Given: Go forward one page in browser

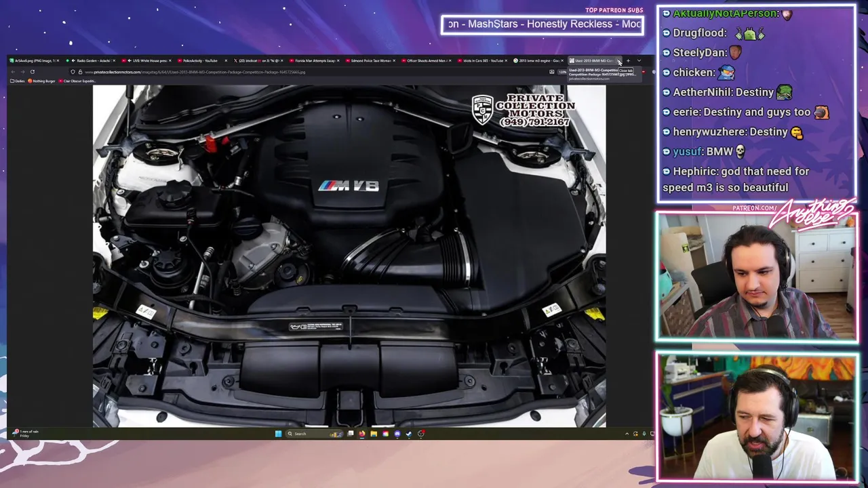Looking at the screenshot, I should coord(22,72).
